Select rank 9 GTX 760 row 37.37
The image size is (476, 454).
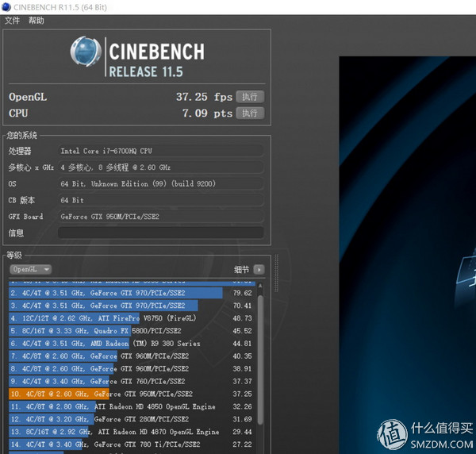pos(132,381)
